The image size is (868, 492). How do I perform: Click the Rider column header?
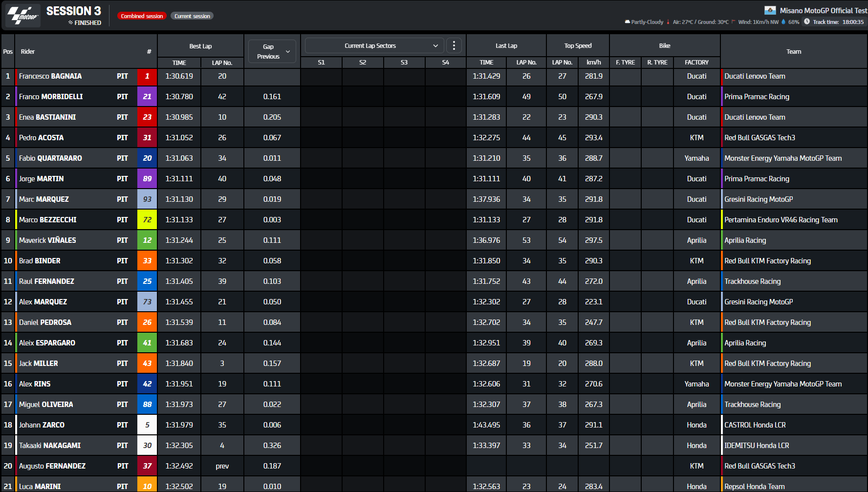(x=28, y=51)
